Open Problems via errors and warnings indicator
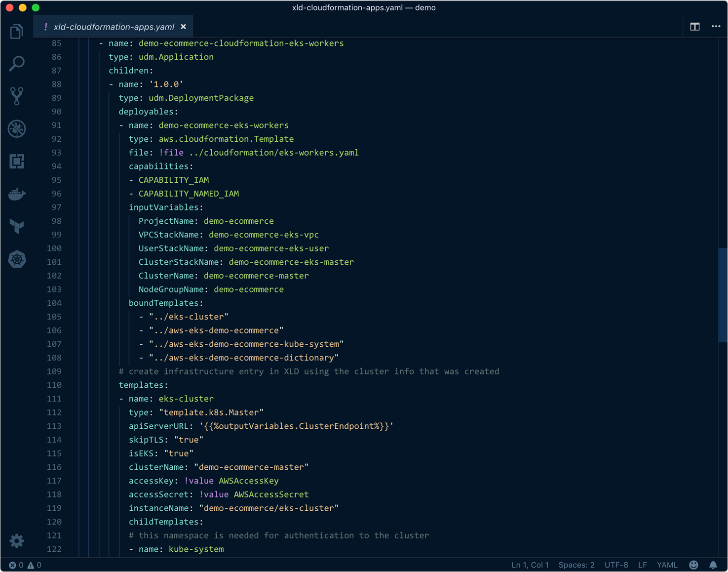Screen dimensions: 728x572 point(25,565)
